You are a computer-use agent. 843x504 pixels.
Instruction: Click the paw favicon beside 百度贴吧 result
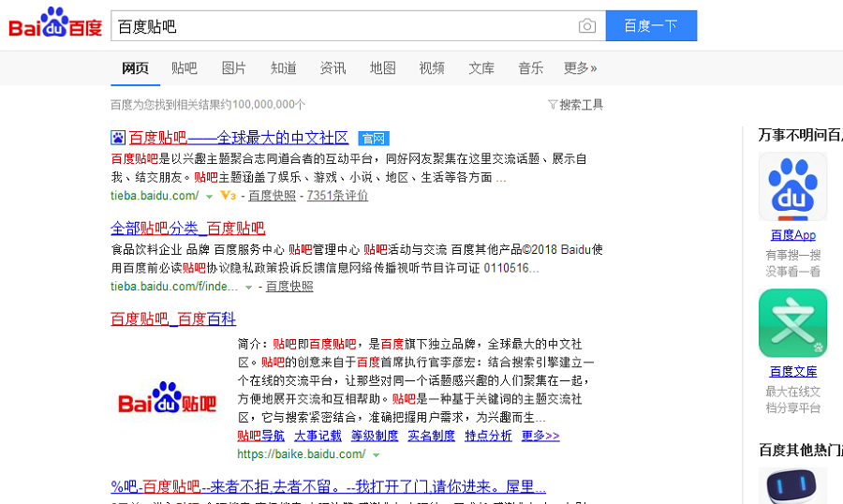tap(118, 138)
